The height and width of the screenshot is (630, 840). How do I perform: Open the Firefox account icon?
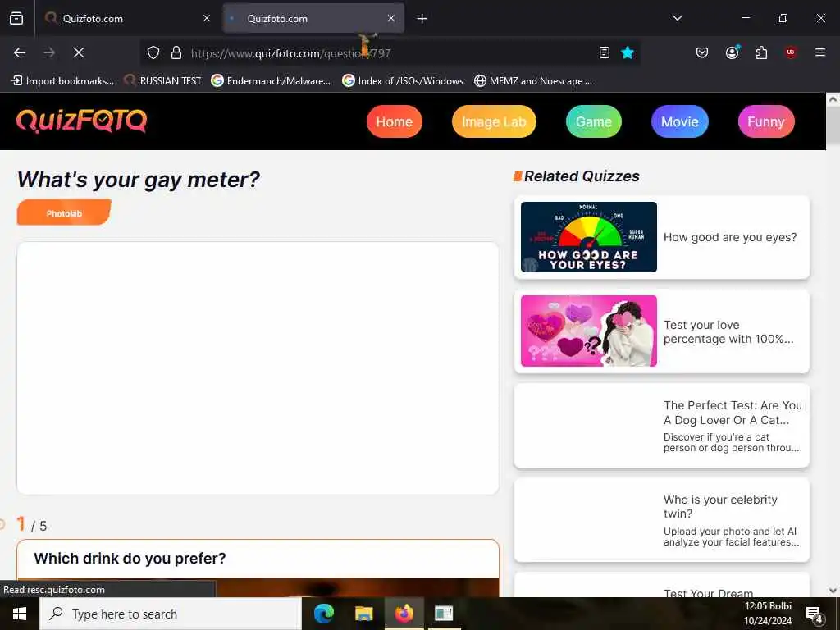(x=733, y=52)
